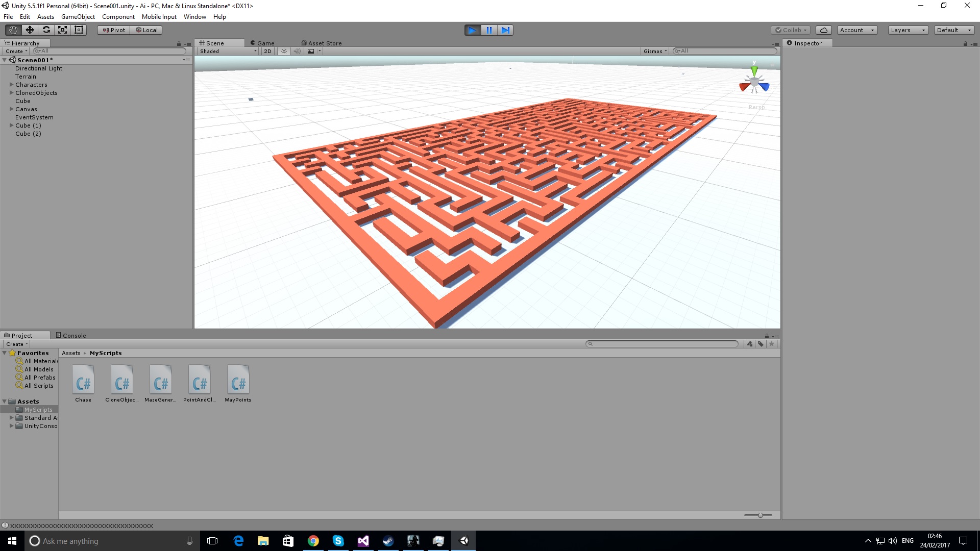980x551 pixels.
Task: Expand the ClonedObjects hierarchy item
Action: point(11,93)
